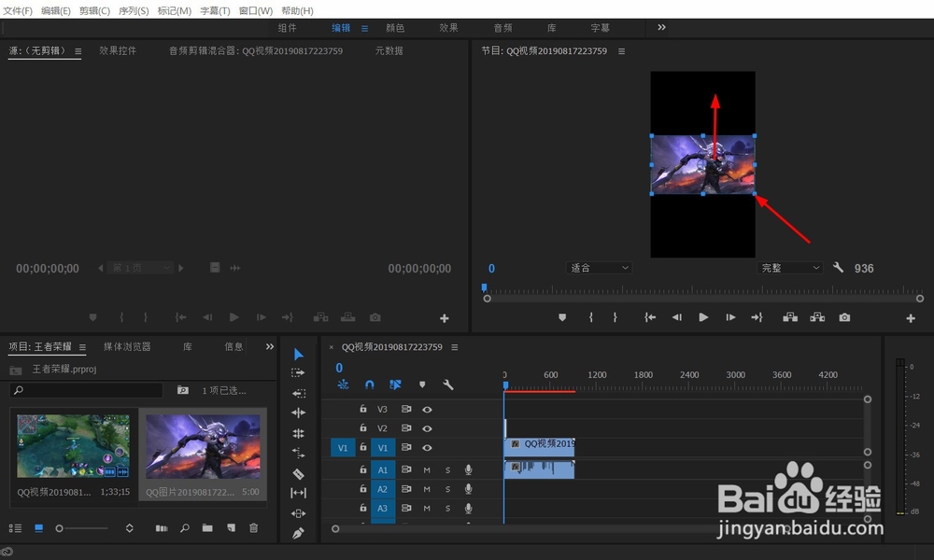Mute audio track A1
The height and width of the screenshot is (560, 934).
click(x=427, y=470)
